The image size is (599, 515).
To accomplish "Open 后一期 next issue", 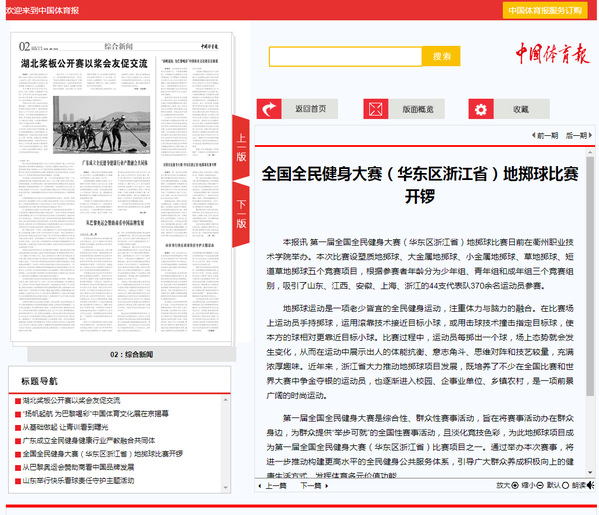I will coord(579,135).
